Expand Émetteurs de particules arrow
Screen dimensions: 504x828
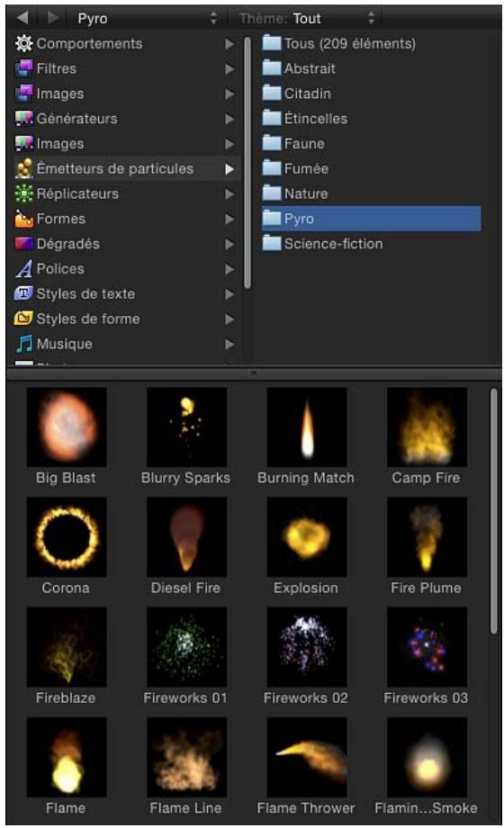coord(229,169)
